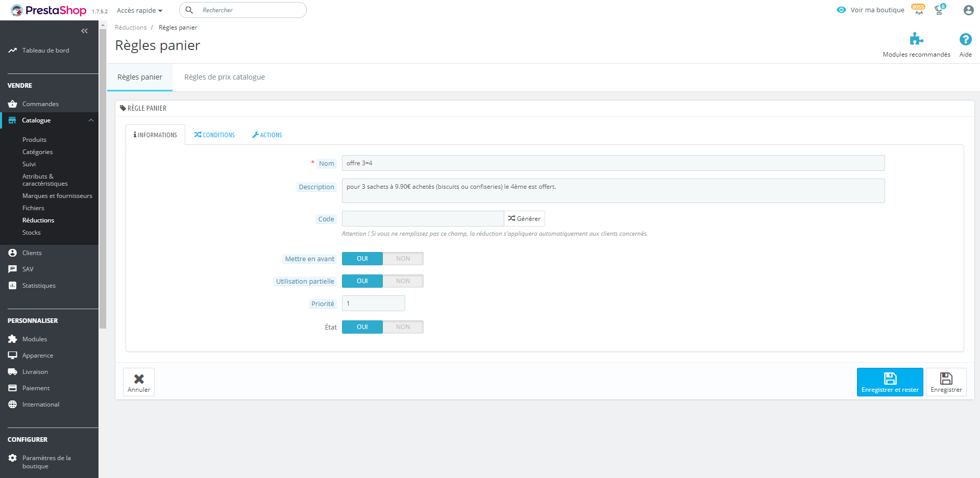The image size is (980, 478).
Task: Switch to Règles de prix catalogue tab
Action: [225, 77]
